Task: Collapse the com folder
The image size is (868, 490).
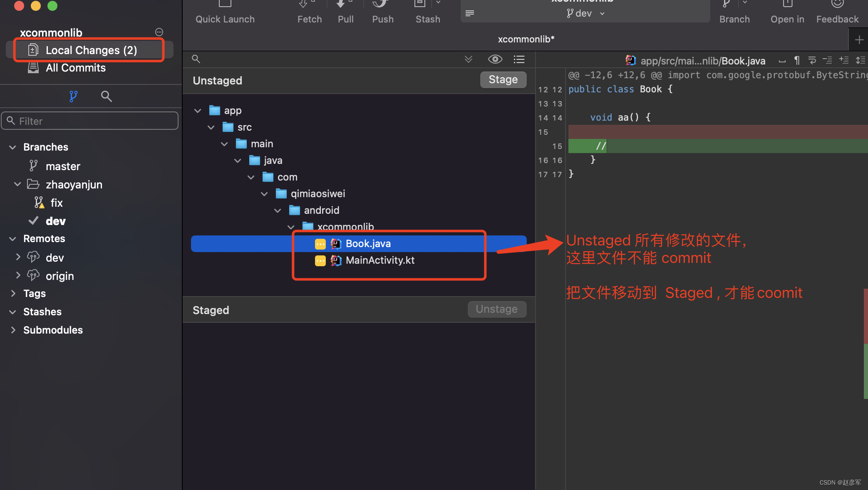Action: [x=251, y=177]
